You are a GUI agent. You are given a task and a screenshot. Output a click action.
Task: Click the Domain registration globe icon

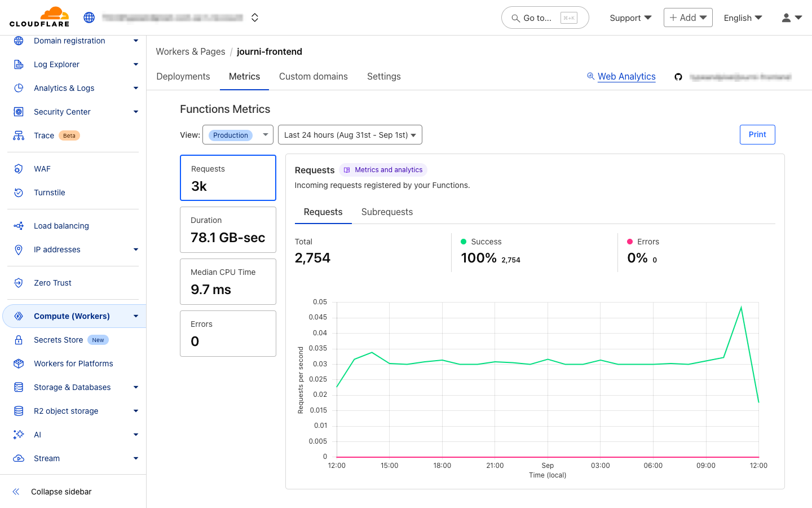point(19,41)
